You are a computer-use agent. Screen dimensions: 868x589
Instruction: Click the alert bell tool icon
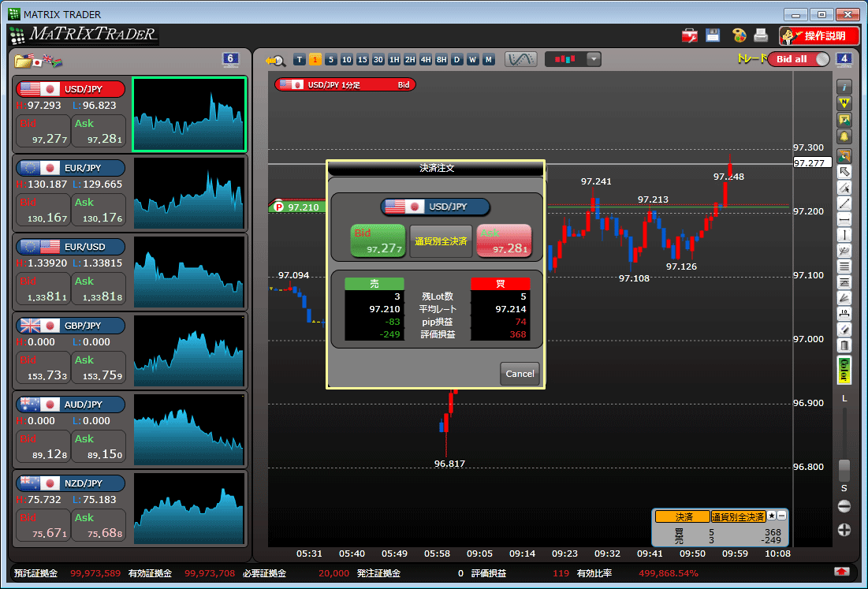tap(844, 136)
